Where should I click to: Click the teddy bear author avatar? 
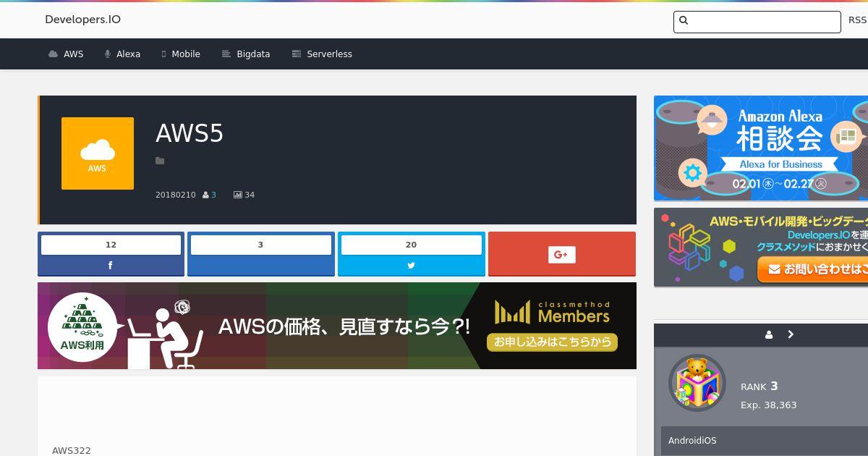click(697, 384)
